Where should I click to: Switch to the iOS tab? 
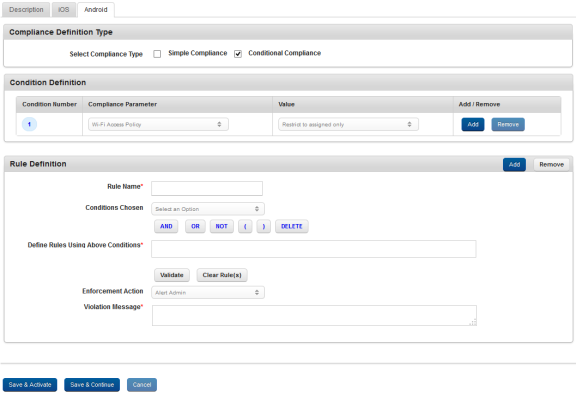click(64, 10)
